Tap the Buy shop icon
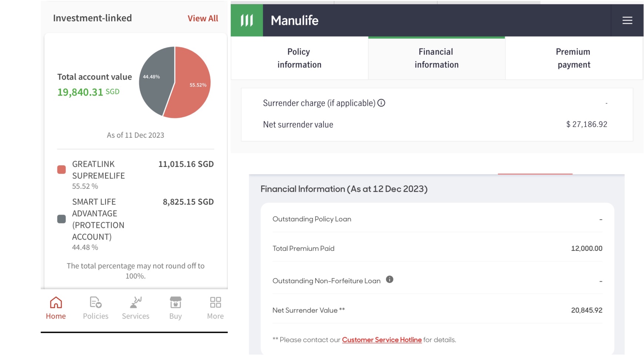The image size is (644, 360). [176, 303]
